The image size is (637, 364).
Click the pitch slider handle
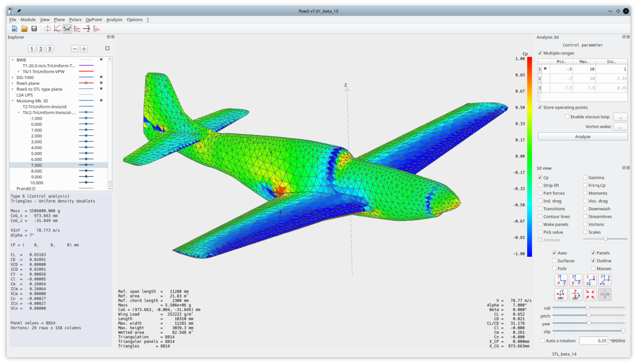[x=588, y=315]
